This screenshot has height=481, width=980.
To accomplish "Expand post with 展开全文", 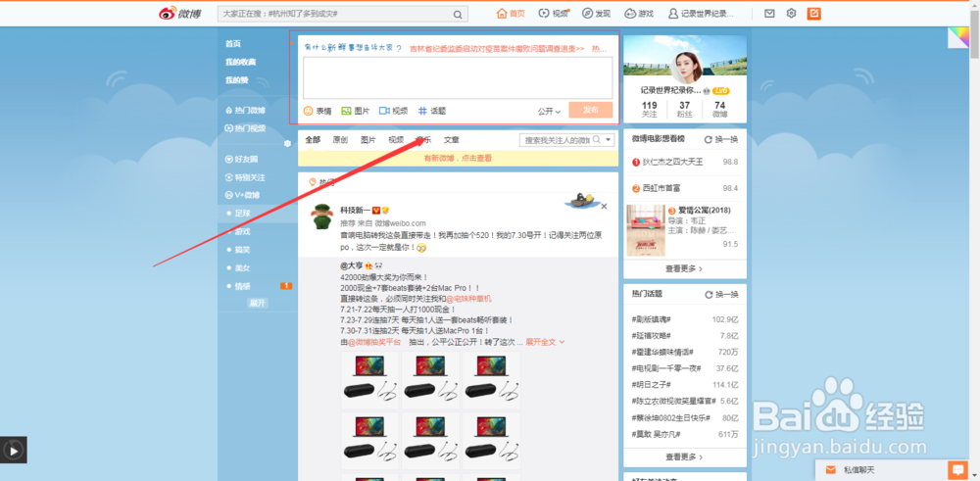I will pos(545,342).
